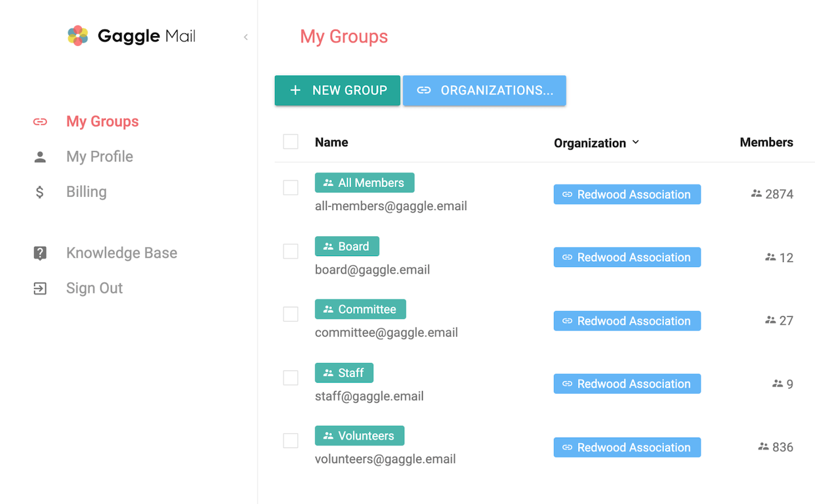Click the board@gaggle.email address
815x504 pixels.
pos(373,270)
